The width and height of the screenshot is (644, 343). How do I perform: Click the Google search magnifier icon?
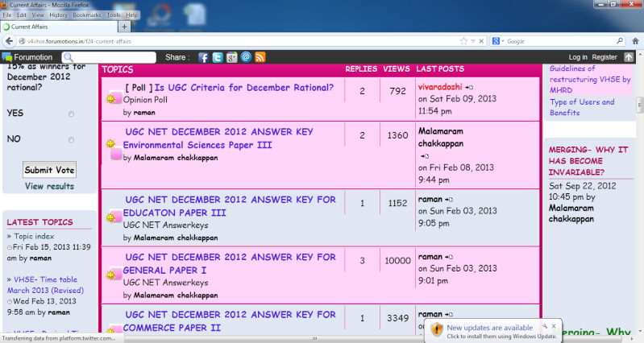coord(620,40)
